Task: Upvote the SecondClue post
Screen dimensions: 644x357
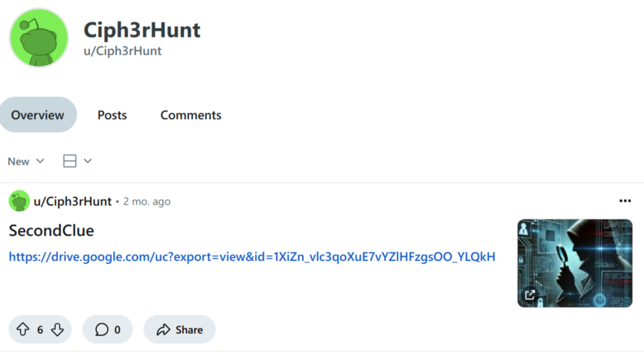Action: [x=23, y=330]
